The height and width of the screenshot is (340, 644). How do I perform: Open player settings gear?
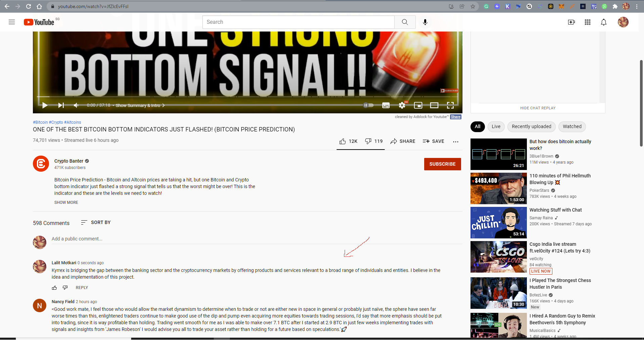click(402, 105)
